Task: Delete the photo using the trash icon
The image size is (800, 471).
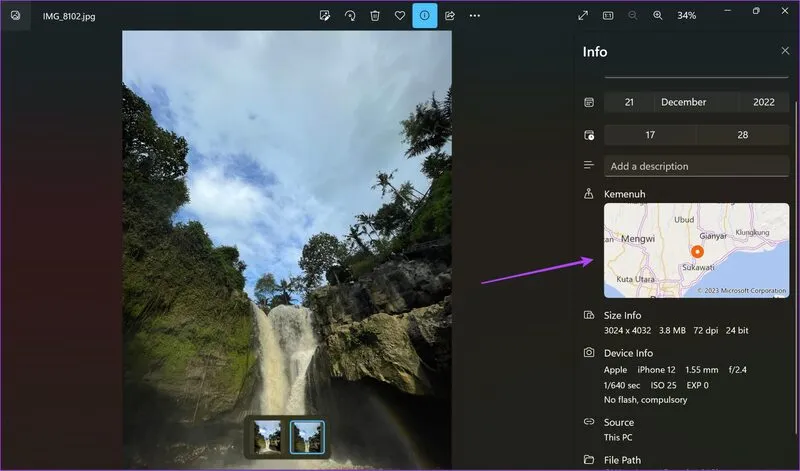Action: tap(375, 16)
